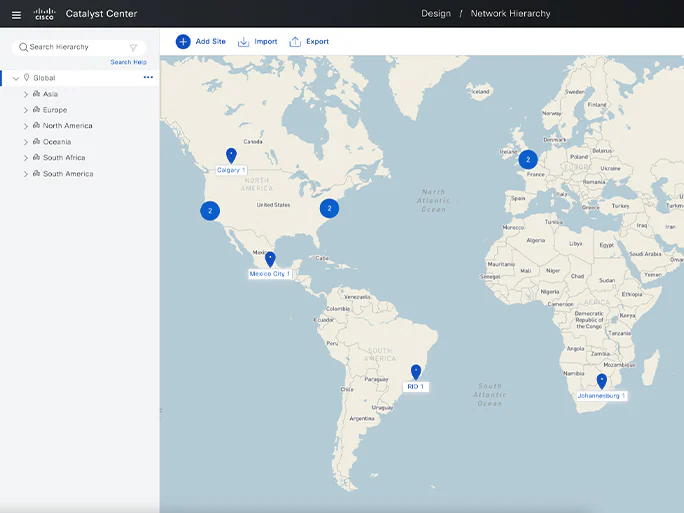Expand the Asia tree node
This screenshot has height=513, width=684.
click(x=26, y=94)
